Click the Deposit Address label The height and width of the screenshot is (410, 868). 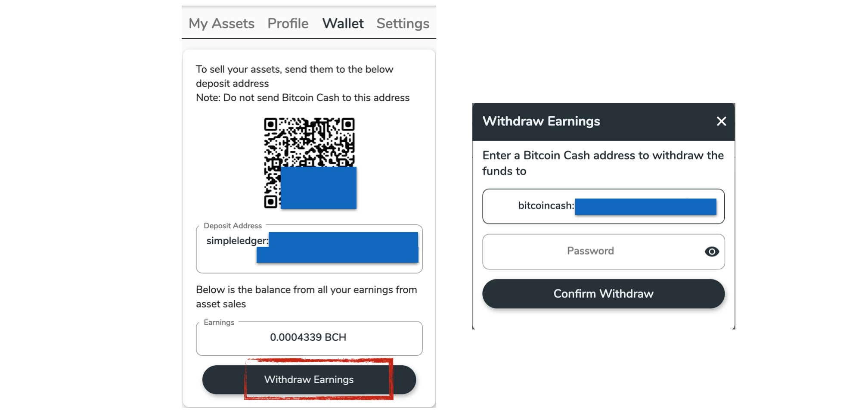[232, 226]
